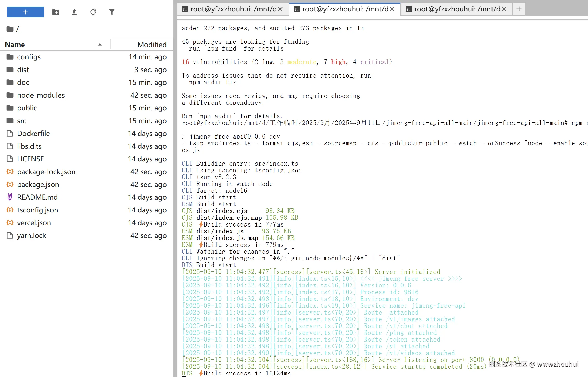Select the yarn.lock file

tap(86, 236)
